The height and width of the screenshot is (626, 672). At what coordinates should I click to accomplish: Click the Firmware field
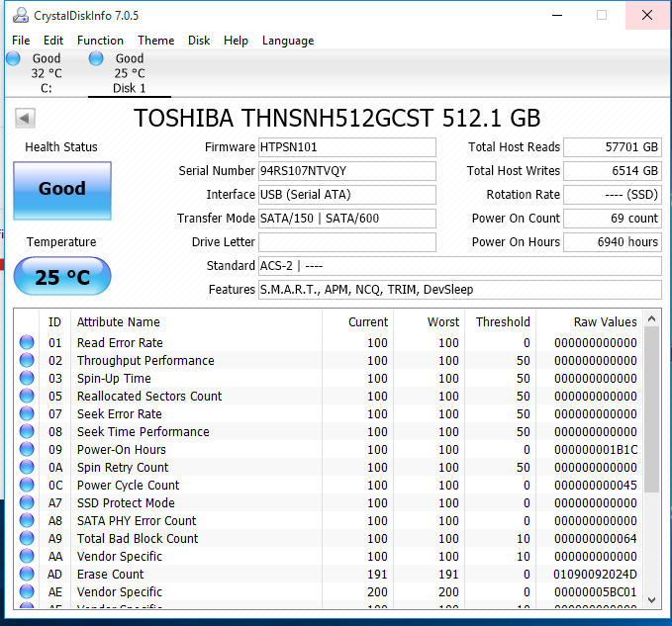click(x=346, y=147)
